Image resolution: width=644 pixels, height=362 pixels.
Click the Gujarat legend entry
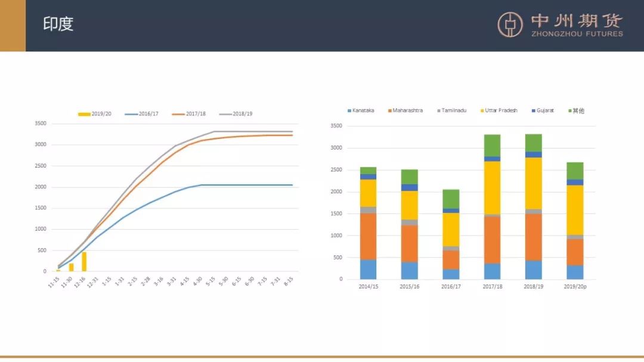[543, 110]
